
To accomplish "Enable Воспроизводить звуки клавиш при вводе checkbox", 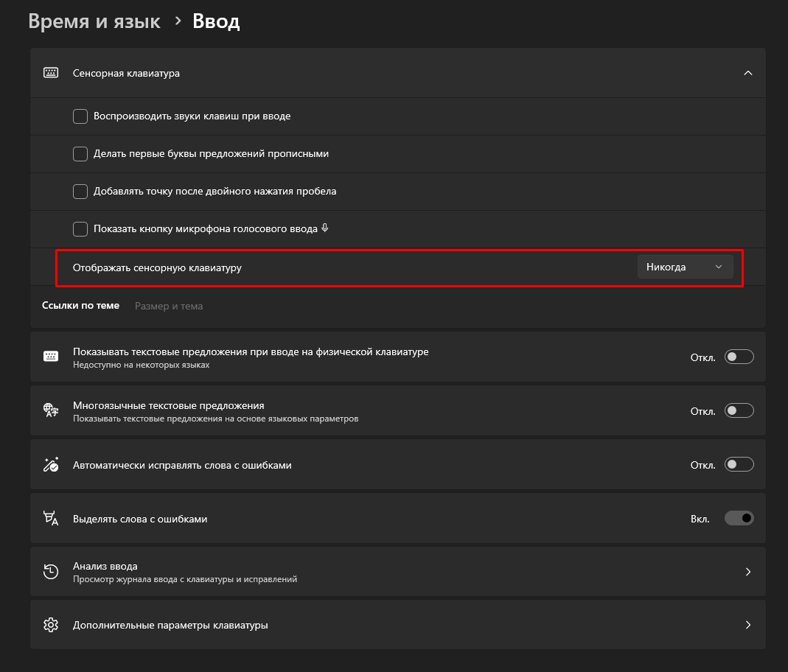I will (x=80, y=116).
